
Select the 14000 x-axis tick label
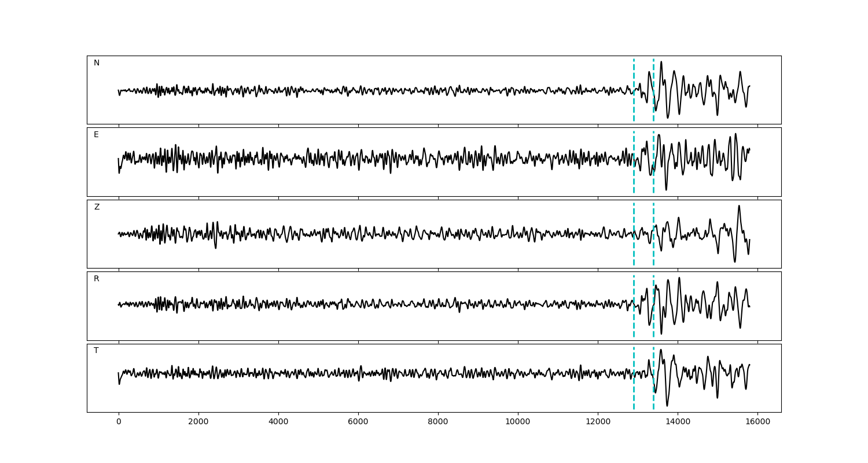coord(678,422)
